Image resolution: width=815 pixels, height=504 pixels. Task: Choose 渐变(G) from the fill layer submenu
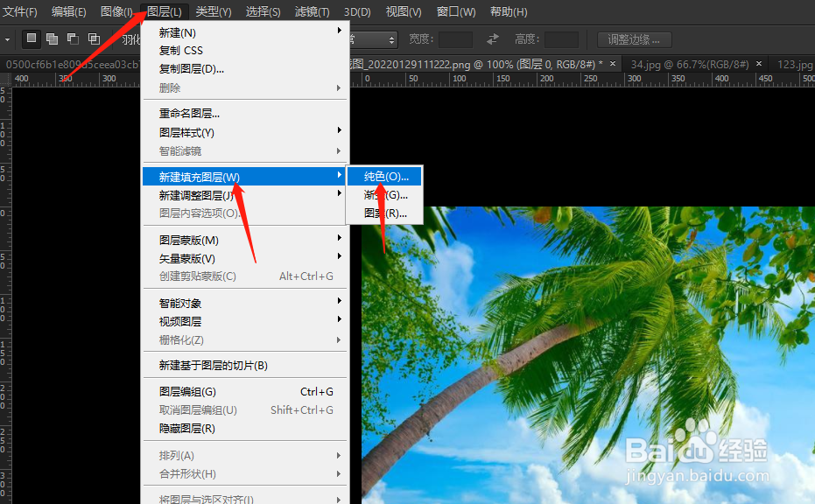coord(385,195)
